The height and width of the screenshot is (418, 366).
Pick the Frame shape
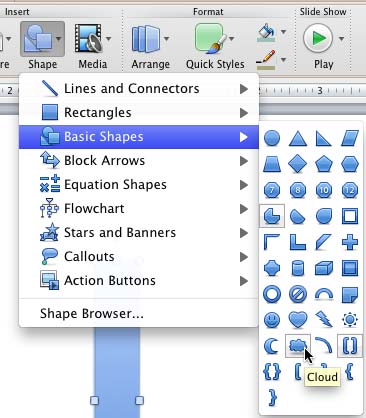pos(350,216)
